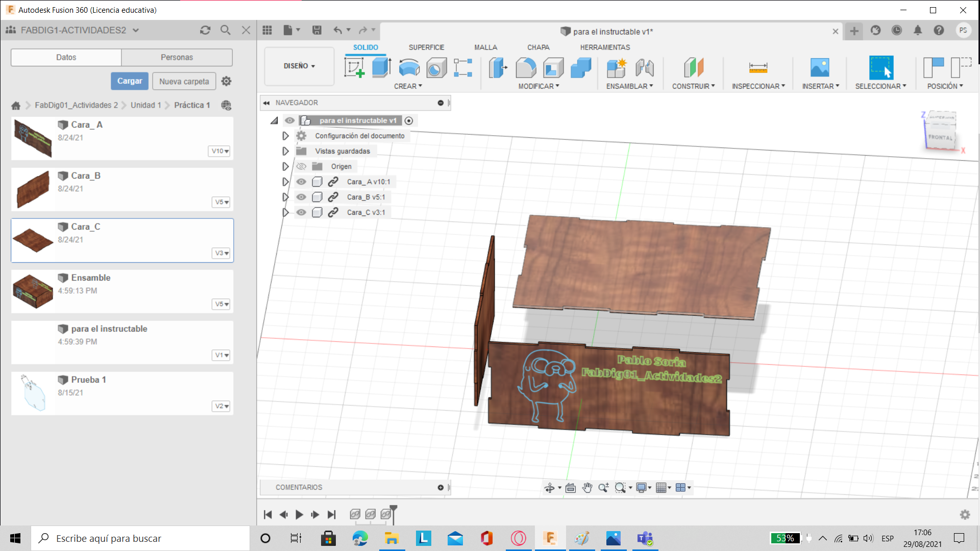Show the hidden Origen folder
The height and width of the screenshot is (551, 980).
click(301, 166)
